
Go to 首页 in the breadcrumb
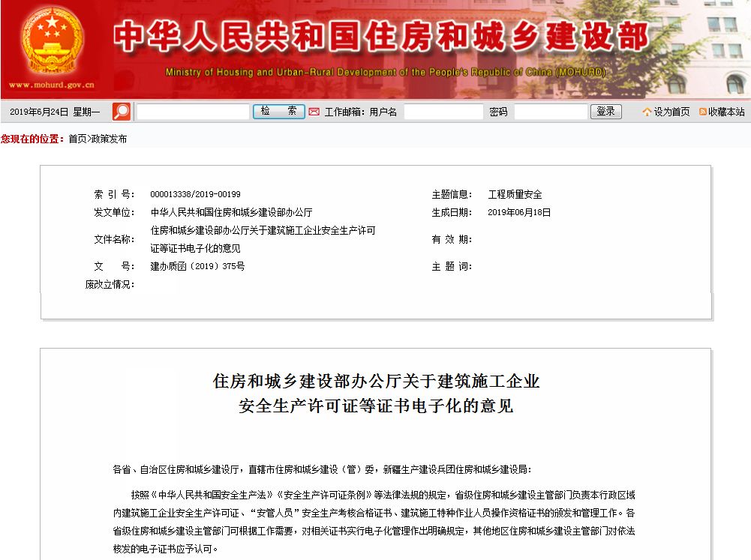(77, 139)
